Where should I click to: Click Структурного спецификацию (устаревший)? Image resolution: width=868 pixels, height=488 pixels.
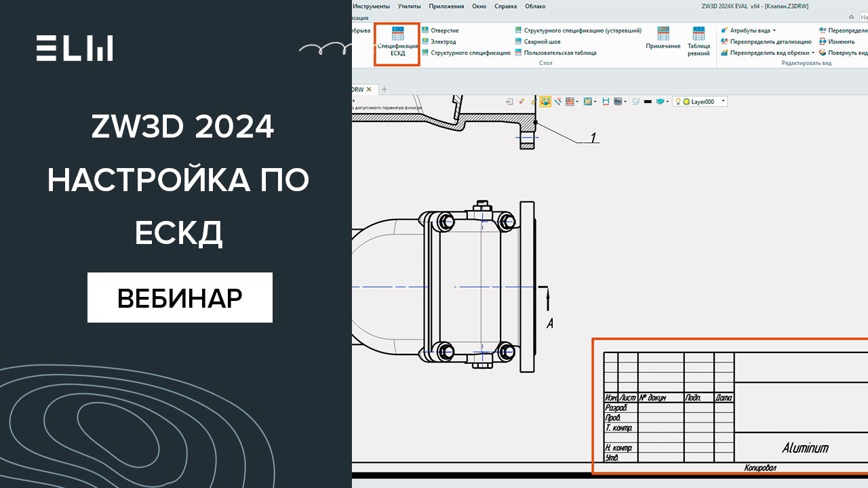point(578,30)
